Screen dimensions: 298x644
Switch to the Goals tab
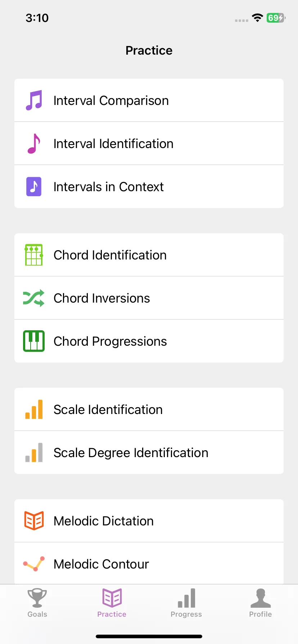pyautogui.click(x=37, y=603)
